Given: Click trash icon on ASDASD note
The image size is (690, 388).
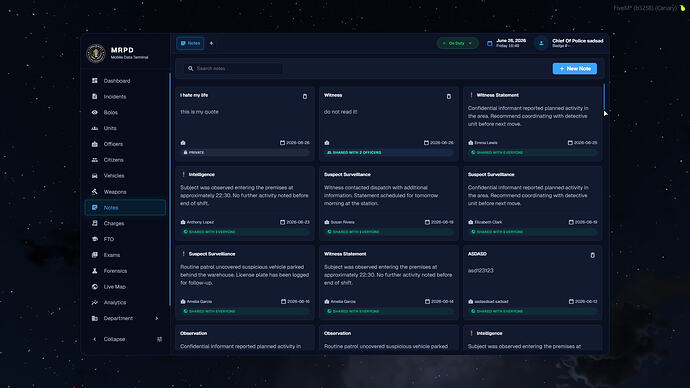Looking at the screenshot, I should (593, 255).
